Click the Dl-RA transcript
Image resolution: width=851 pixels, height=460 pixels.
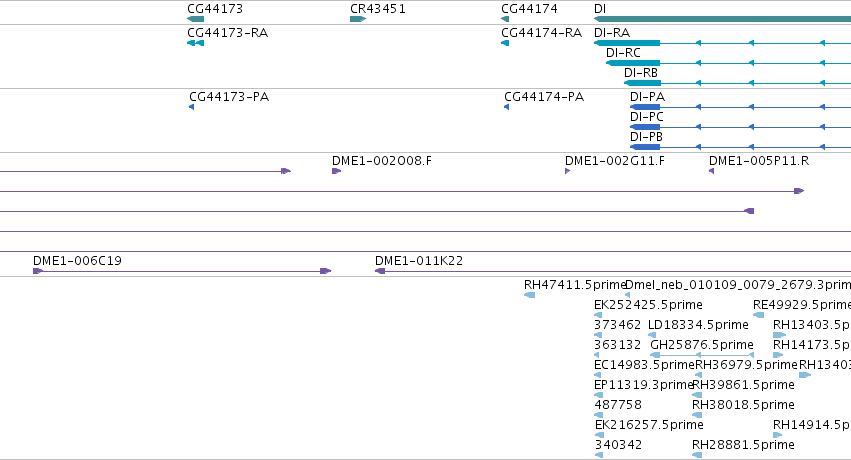[x=722, y=43]
